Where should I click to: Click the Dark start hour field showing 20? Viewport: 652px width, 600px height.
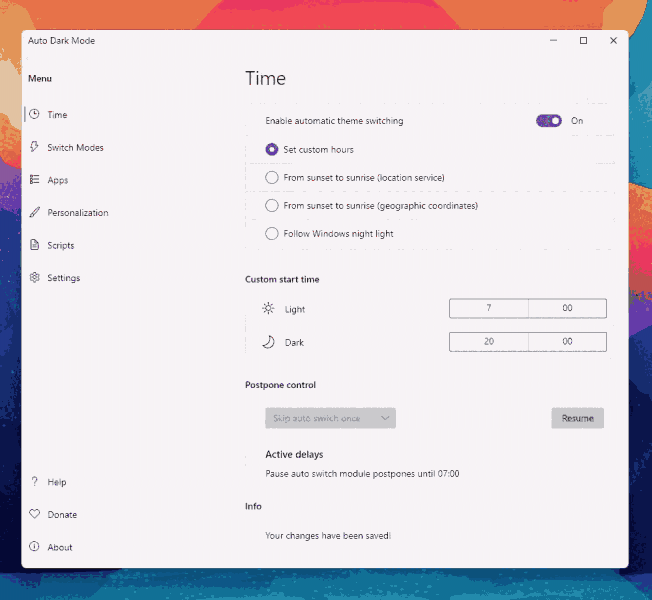489,341
